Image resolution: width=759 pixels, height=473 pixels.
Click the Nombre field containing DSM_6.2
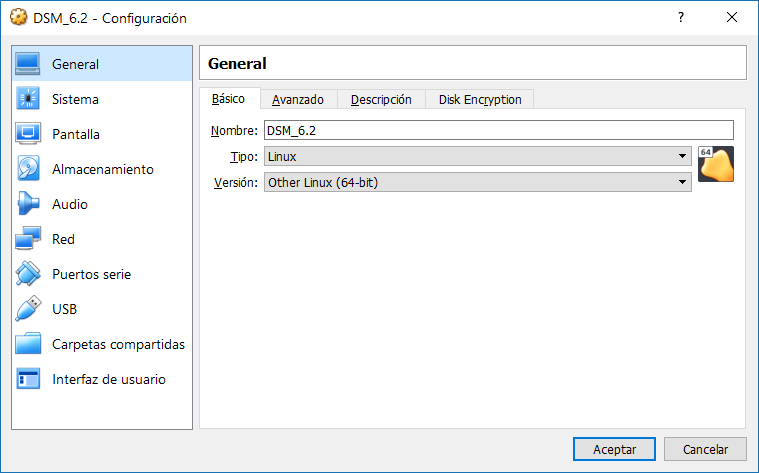tap(499, 130)
